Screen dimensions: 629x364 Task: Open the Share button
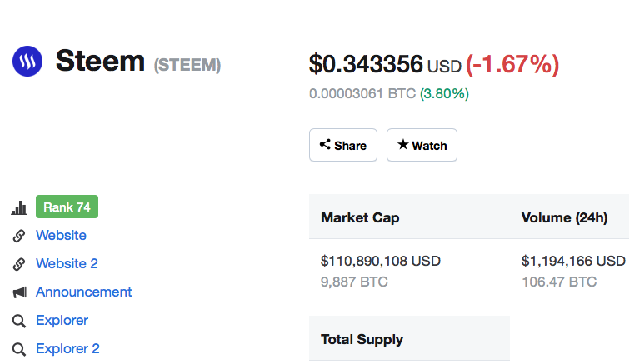[343, 145]
